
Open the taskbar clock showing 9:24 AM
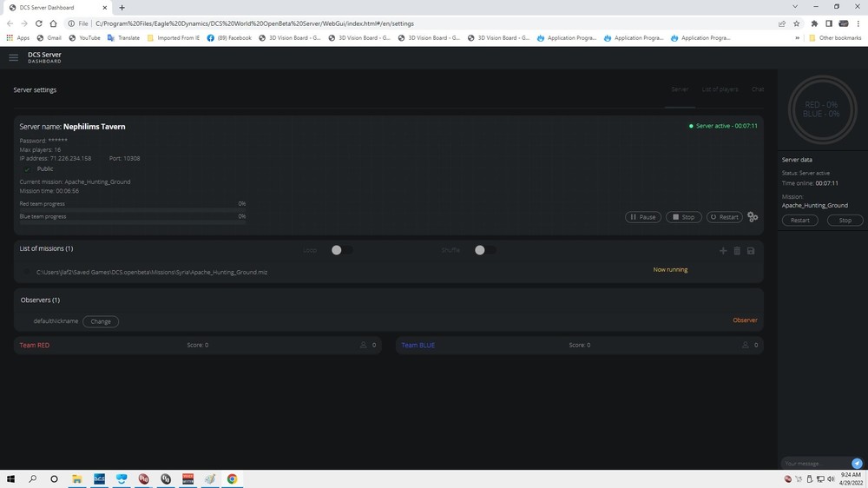tap(851, 478)
